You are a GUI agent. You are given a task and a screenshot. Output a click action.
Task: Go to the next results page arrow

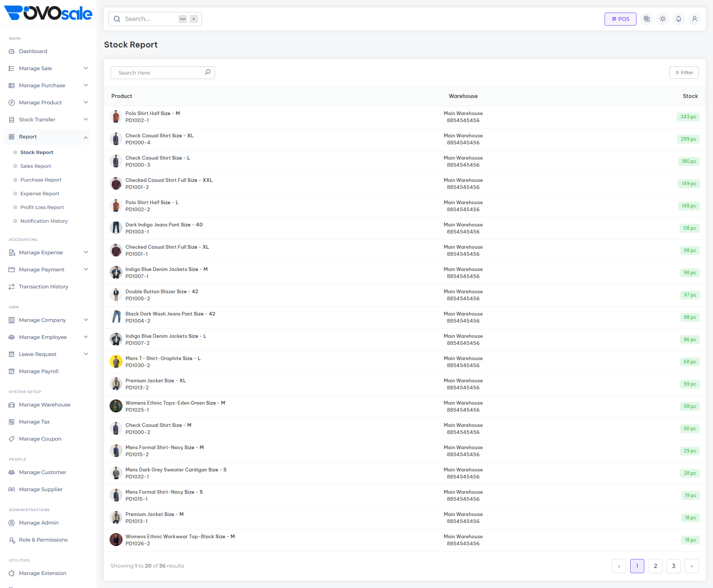[x=691, y=566]
